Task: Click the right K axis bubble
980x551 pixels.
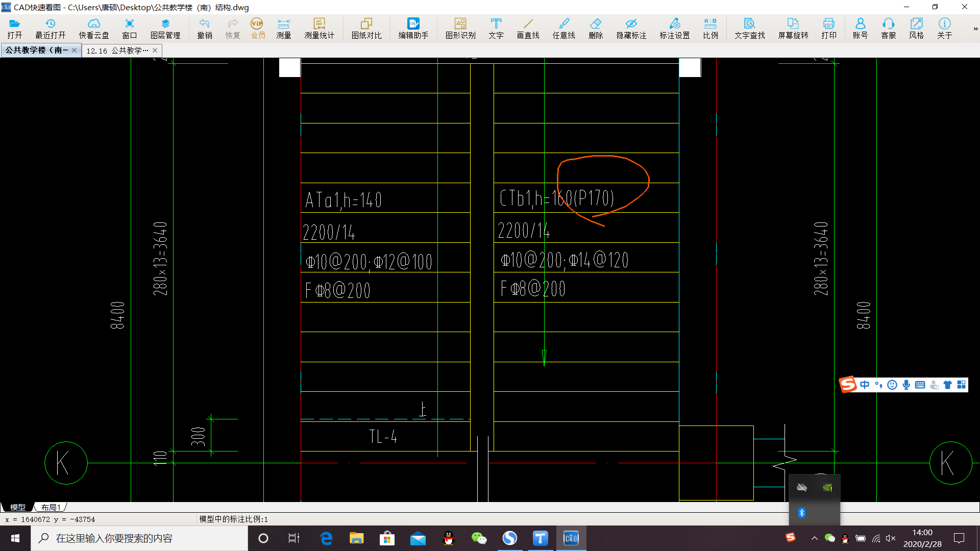Action: [950, 463]
